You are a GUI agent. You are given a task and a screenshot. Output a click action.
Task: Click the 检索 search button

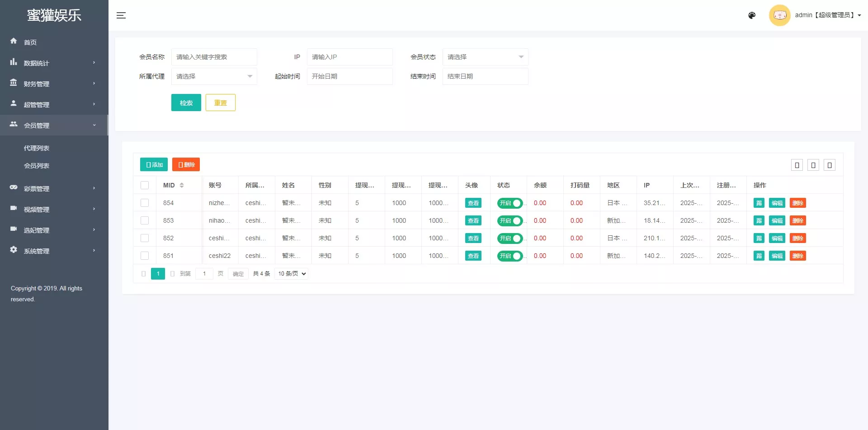pos(186,103)
